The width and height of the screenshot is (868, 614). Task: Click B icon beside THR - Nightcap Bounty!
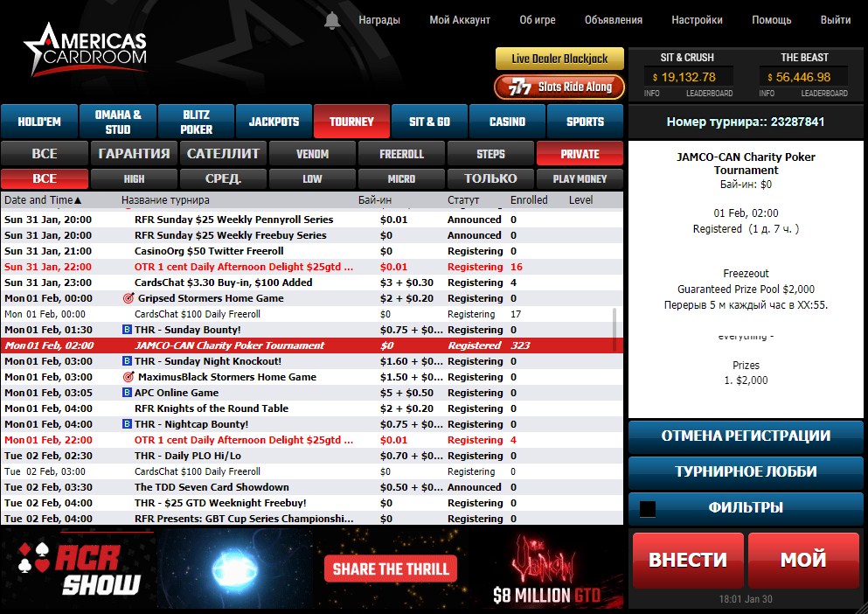pyautogui.click(x=127, y=424)
